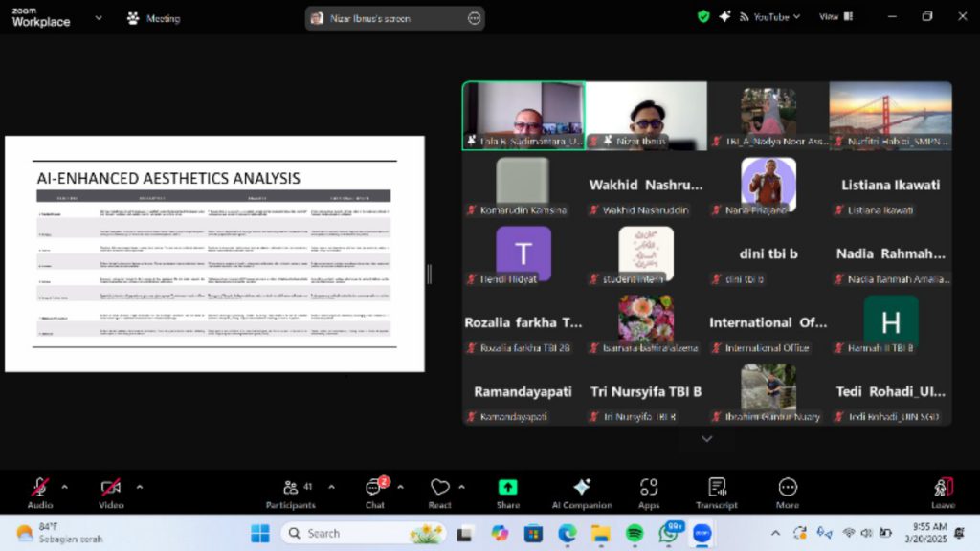Open the Apps panel
The image size is (980, 551).
coord(648,493)
